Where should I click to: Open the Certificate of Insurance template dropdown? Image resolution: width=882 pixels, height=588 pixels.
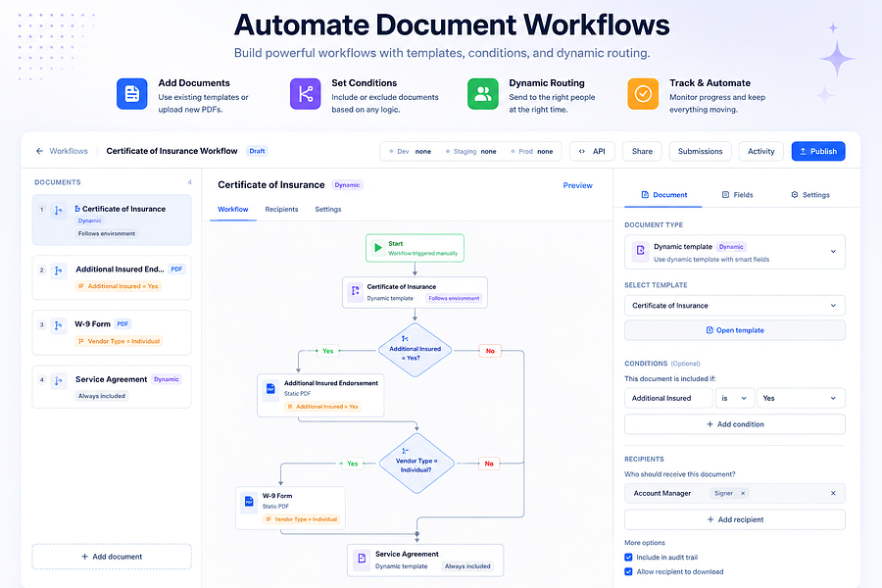click(x=735, y=305)
